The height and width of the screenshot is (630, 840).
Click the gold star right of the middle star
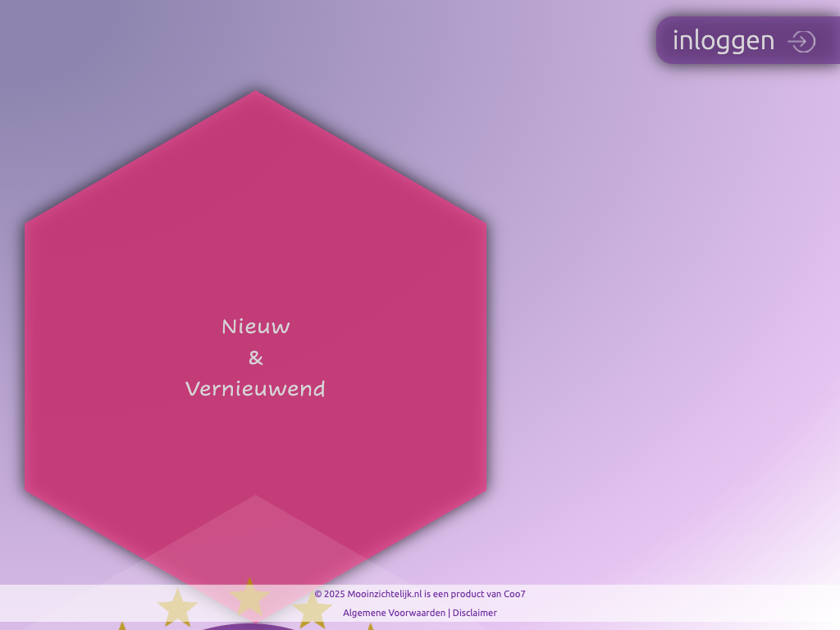(313, 610)
